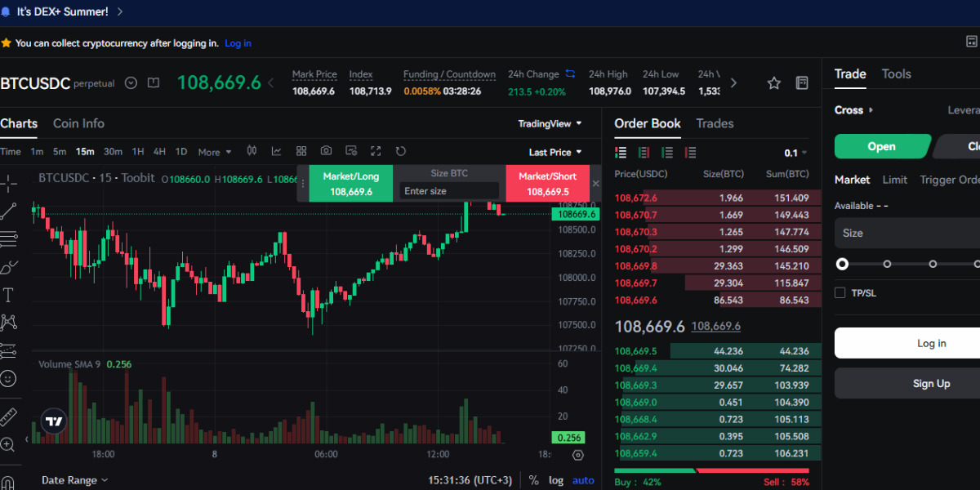
Task: Take a chart snapshot with camera icon
Action: click(326, 151)
